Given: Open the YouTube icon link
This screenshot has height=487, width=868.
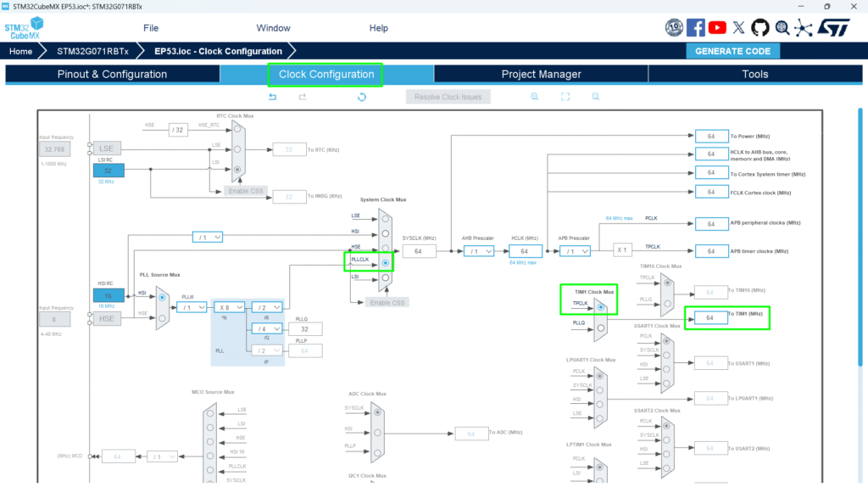Looking at the screenshot, I should coord(717,28).
